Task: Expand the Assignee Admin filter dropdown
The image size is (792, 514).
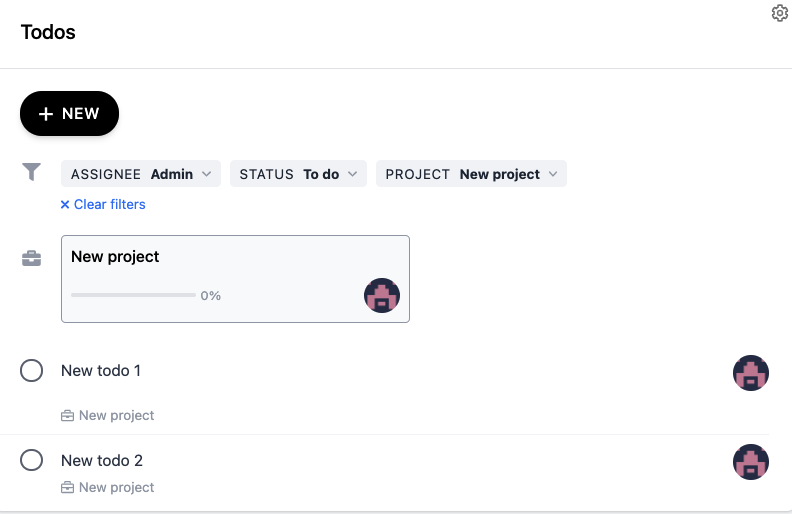Action: [x=141, y=174]
